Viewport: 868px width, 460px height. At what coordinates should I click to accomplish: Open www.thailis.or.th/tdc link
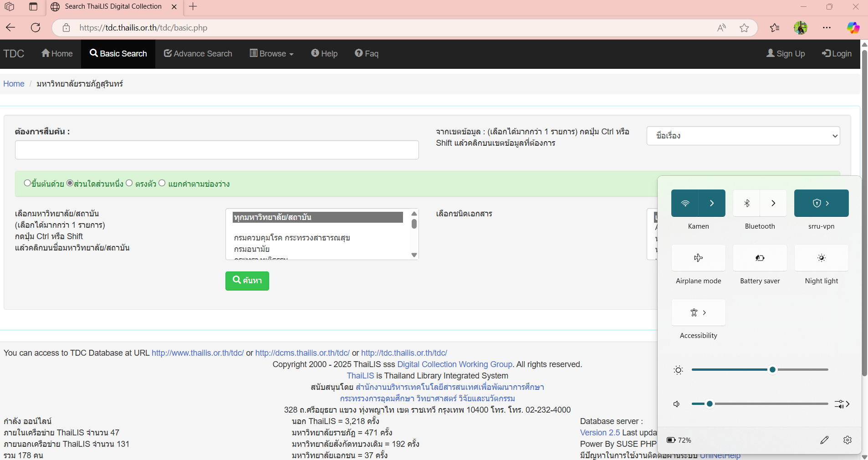(198, 353)
